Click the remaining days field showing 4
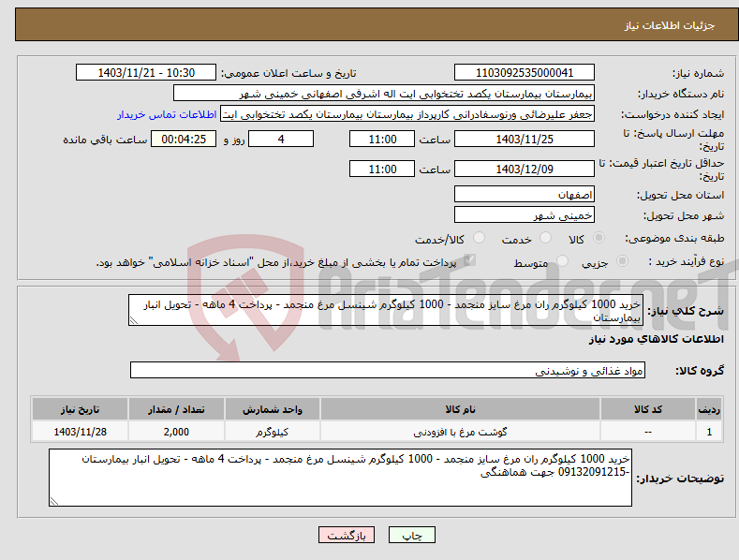Viewport: 739px width, 560px height. tap(281, 139)
